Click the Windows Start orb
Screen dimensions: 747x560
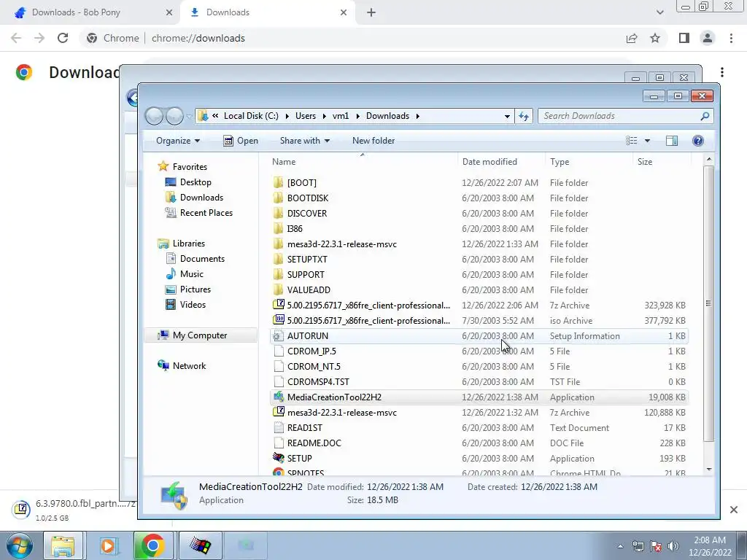click(x=19, y=545)
